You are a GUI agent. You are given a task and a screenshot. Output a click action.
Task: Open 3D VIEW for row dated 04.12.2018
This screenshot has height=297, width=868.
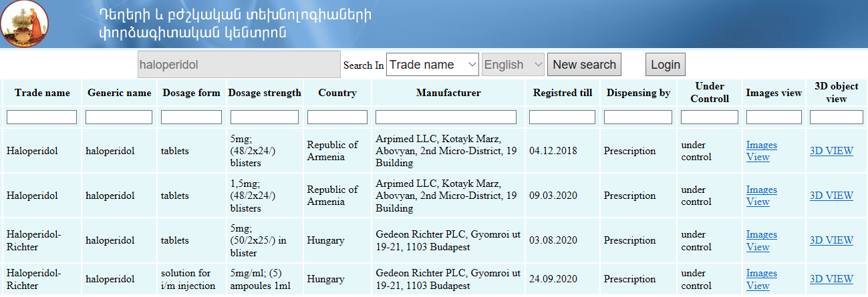[831, 151]
